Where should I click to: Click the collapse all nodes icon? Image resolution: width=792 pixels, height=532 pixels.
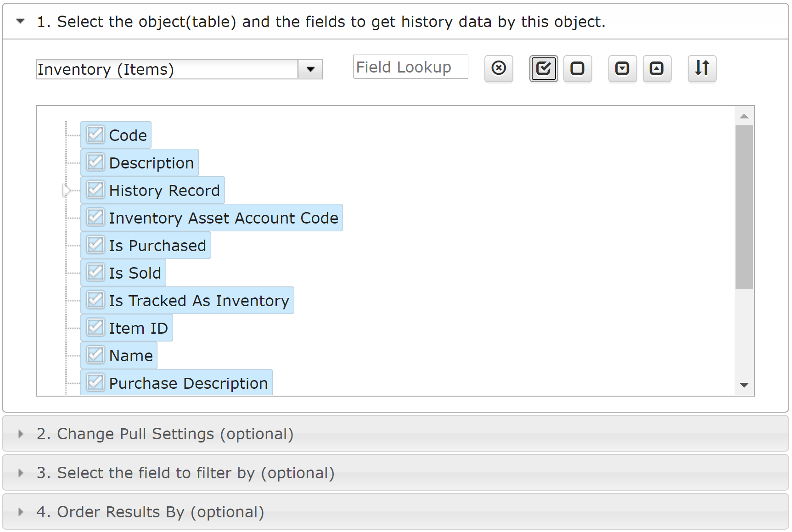coord(657,68)
